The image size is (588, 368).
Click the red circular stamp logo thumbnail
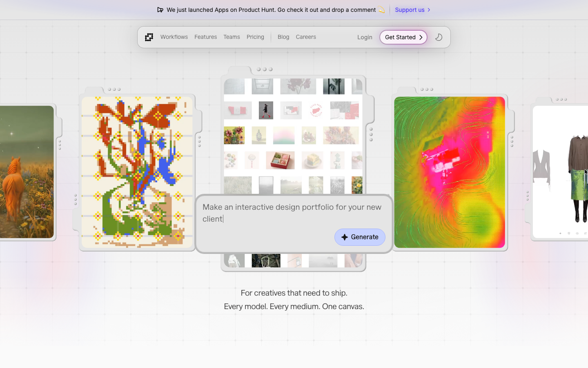pyautogui.click(x=316, y=110)
